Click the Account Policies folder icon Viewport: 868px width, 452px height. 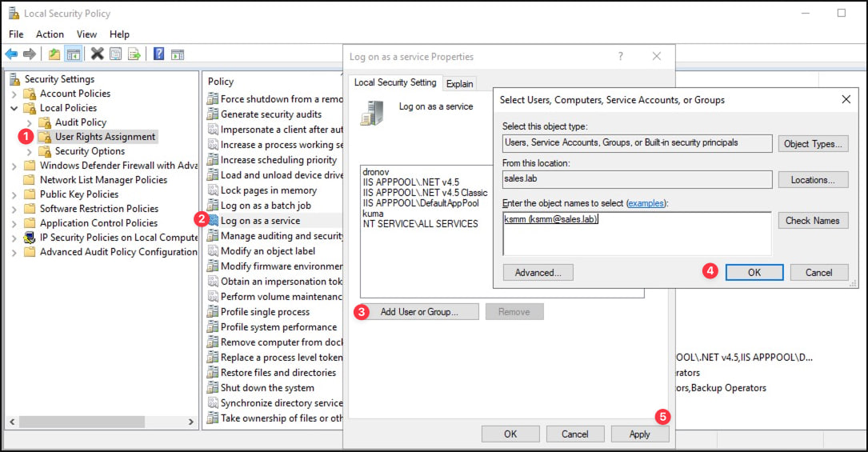pos(30,94)
